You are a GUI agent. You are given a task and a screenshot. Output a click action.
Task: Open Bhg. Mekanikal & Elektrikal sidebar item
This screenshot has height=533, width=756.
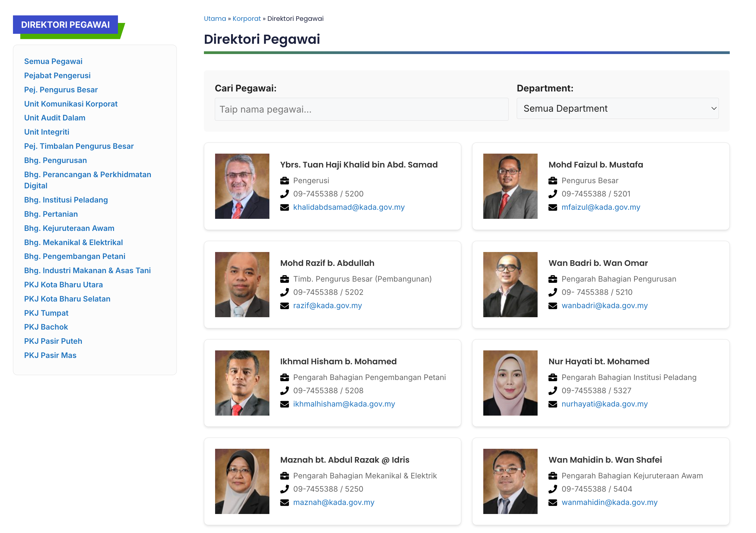(x=73, y=242)
